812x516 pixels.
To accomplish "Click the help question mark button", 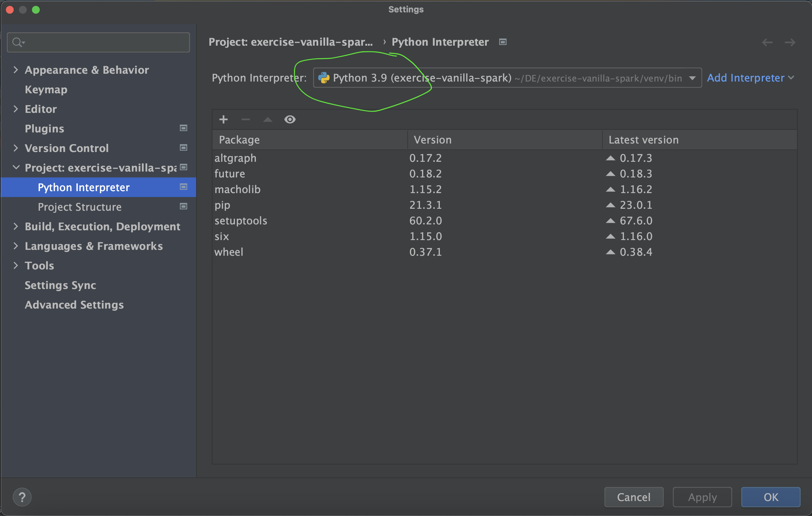I will (x=22, y=497).
